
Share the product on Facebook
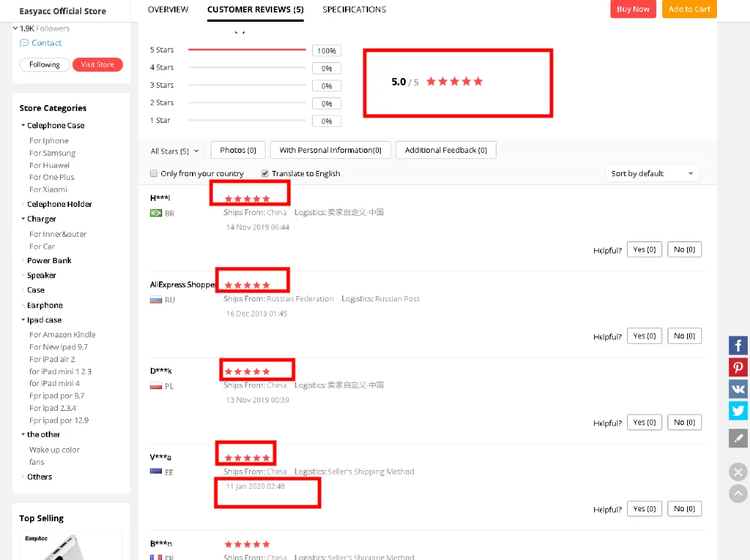pos(738,346)
